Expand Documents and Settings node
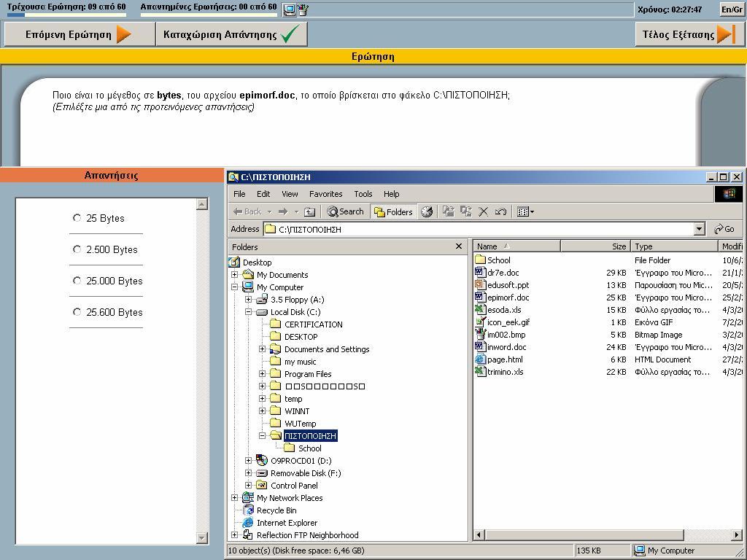Image resolution: width=747 pixels, height=560 pixels. [262, 349]
